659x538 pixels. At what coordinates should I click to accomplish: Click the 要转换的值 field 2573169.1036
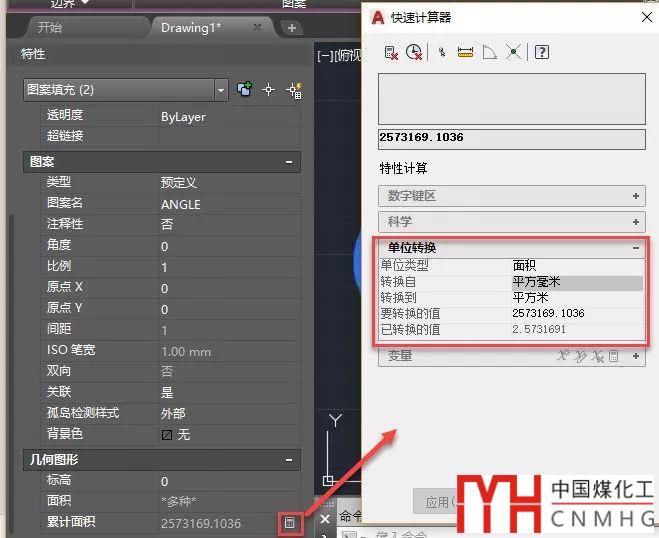point(577,314)
